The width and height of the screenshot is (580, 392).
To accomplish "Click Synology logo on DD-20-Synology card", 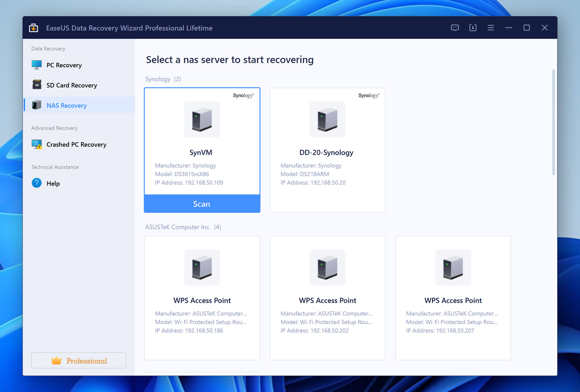I will coord(369,95).
